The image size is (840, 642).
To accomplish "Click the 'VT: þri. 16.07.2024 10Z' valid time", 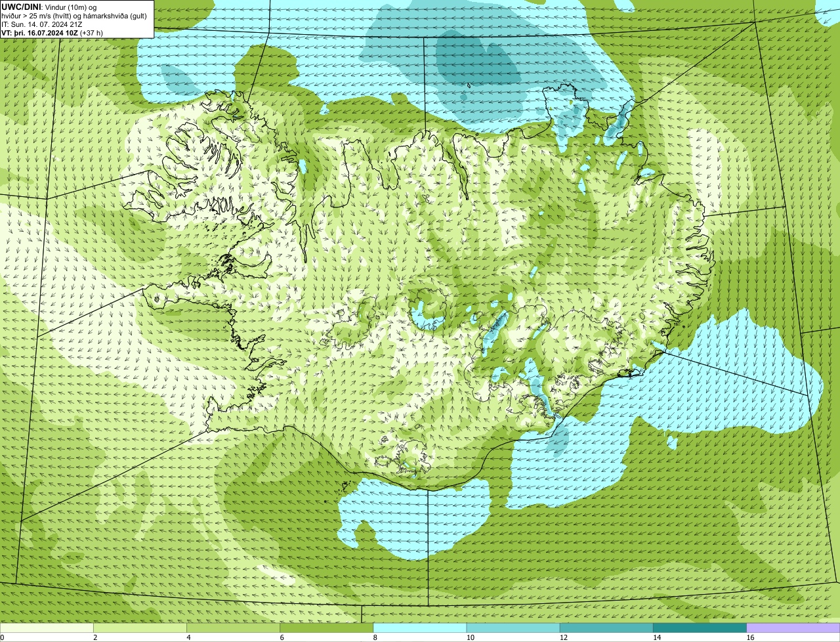I will pyautogui.click(x=39, y=33).
